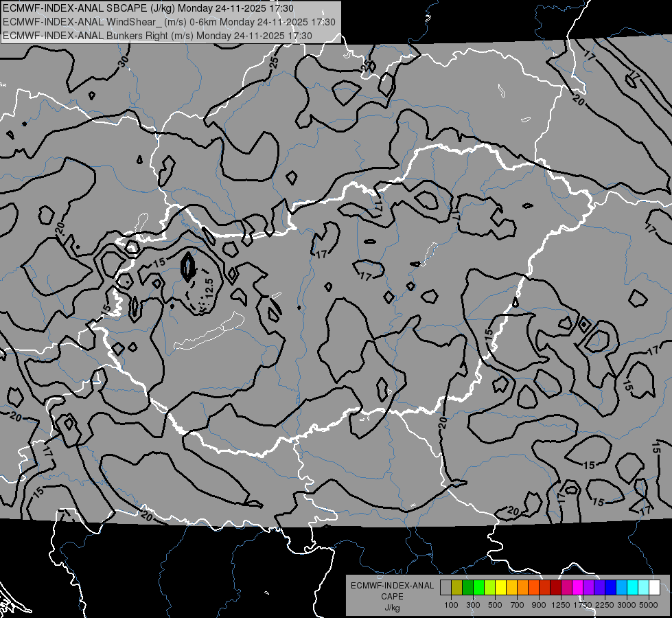Click the 100 label under the legend

(451, 605)
